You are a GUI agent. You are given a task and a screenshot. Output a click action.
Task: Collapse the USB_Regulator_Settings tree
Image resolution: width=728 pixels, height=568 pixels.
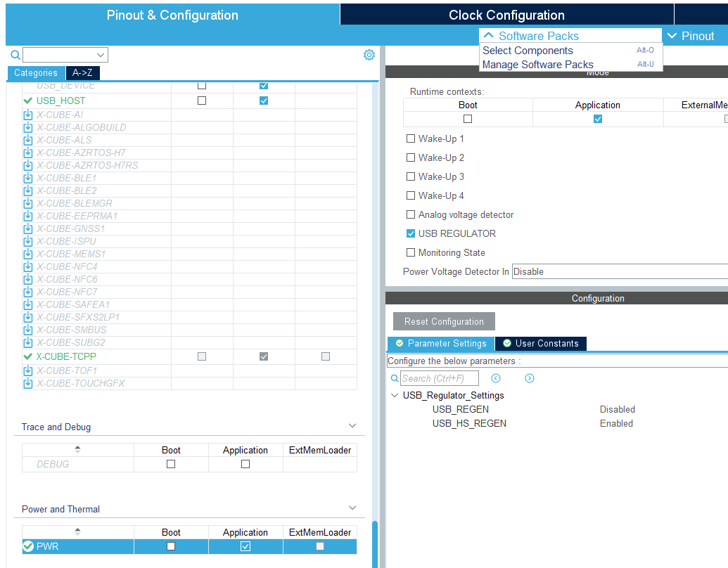pos(394,395)
